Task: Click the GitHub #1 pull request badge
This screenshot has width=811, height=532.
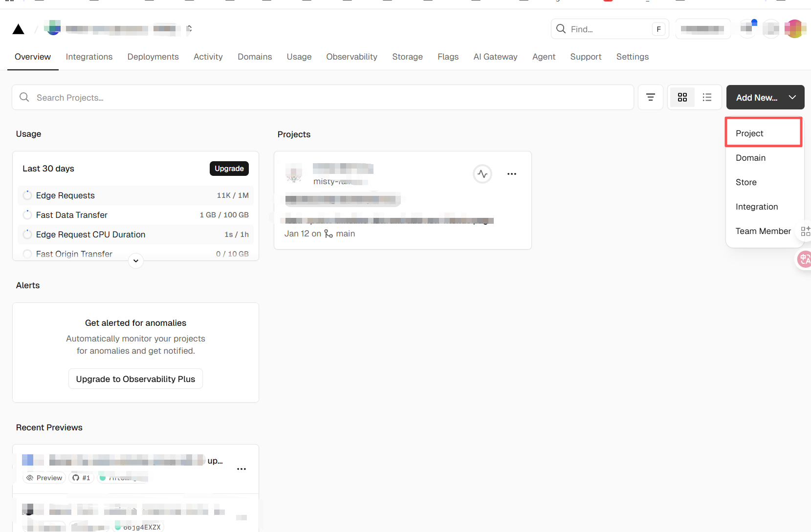Action: point(81,478)
